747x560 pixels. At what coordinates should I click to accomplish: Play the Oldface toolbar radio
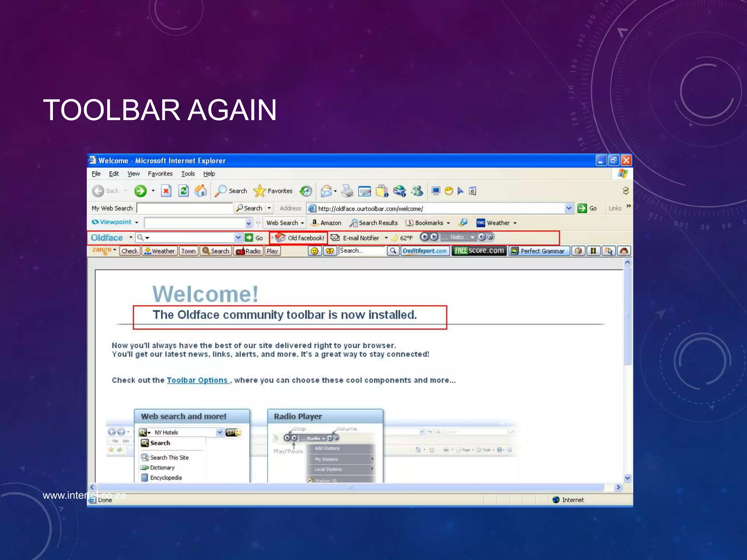coord(434,237)
